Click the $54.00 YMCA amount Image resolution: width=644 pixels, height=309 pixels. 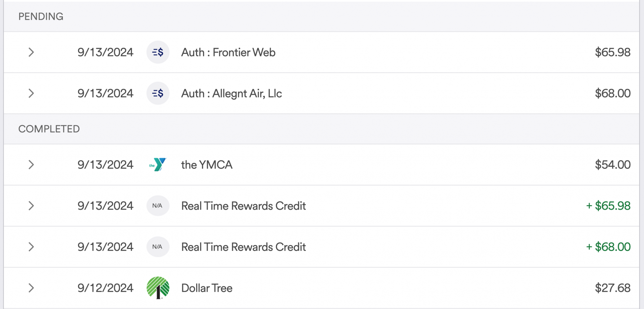(613, 165)
